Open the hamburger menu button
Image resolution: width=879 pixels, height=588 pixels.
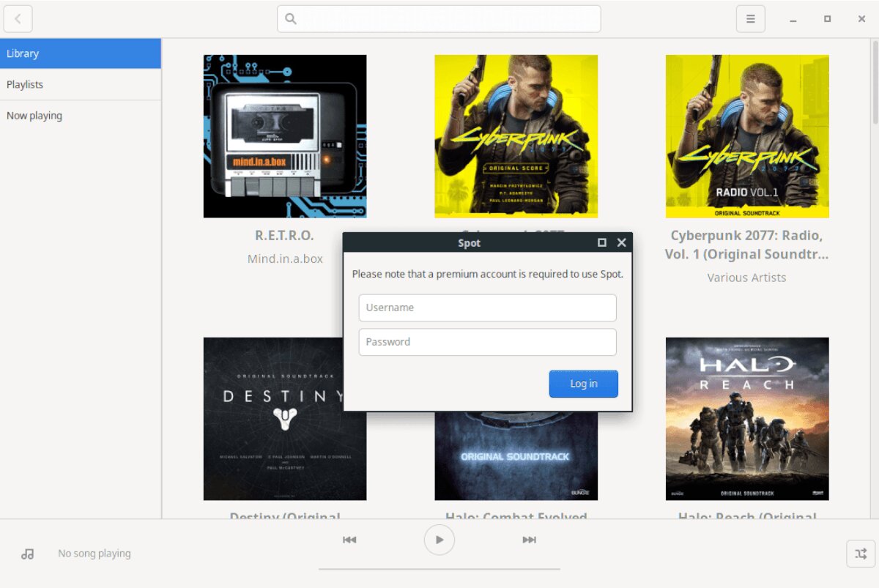[x=750, y=19]
